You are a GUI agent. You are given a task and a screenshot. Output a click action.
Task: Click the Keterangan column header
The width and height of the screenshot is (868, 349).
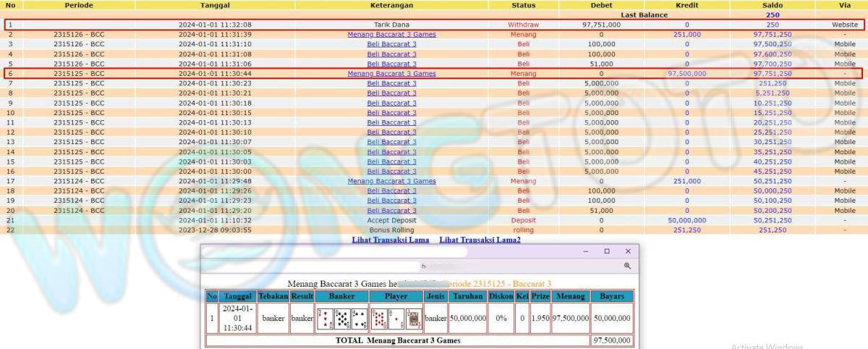[391, 5]
